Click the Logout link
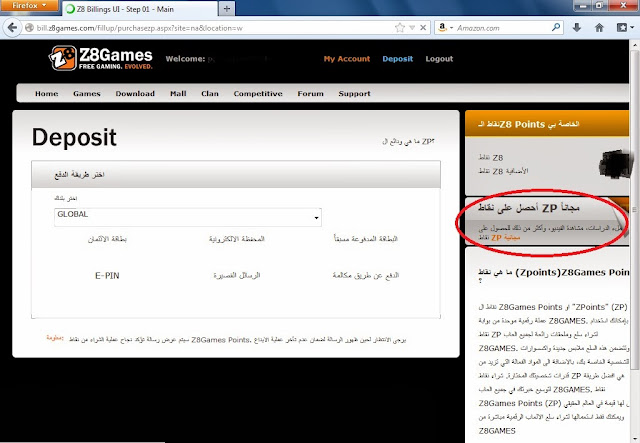Screen dimensions: 640x443 439,59
